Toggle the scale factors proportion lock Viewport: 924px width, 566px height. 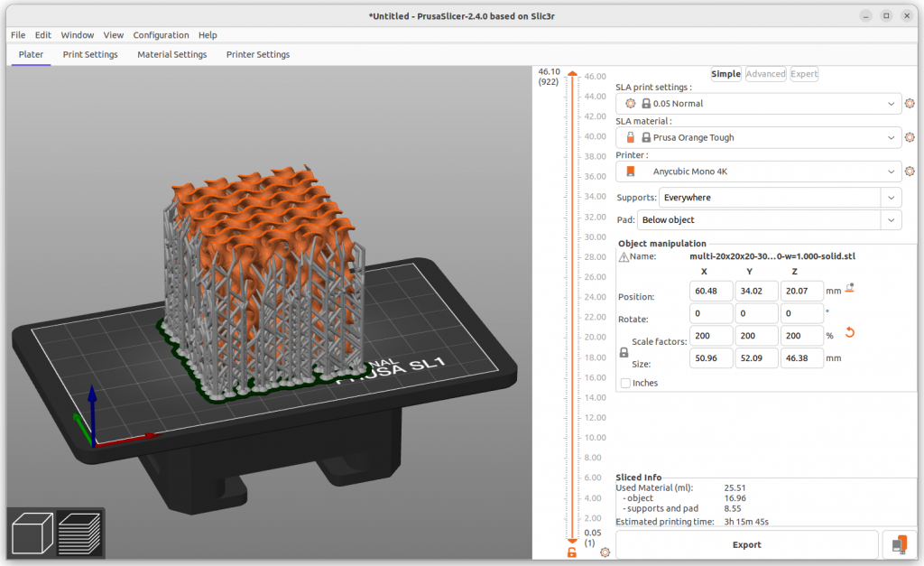point(624,353)
